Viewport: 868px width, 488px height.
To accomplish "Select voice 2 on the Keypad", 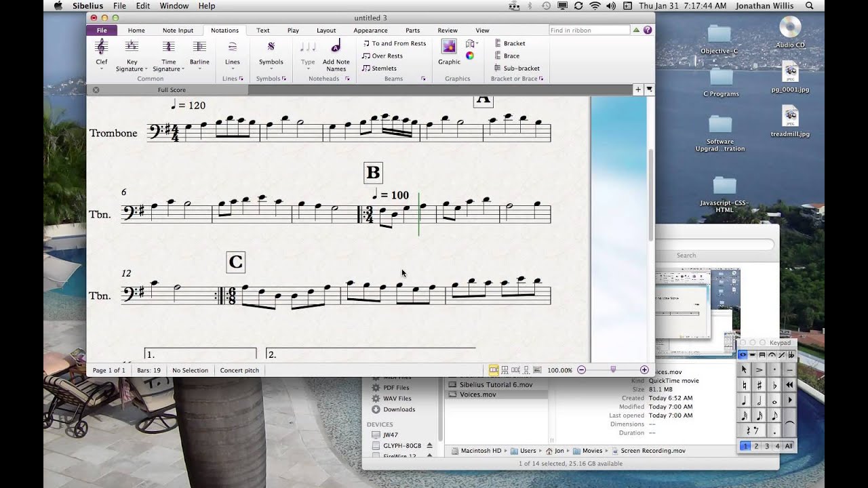I will point(756,446).
